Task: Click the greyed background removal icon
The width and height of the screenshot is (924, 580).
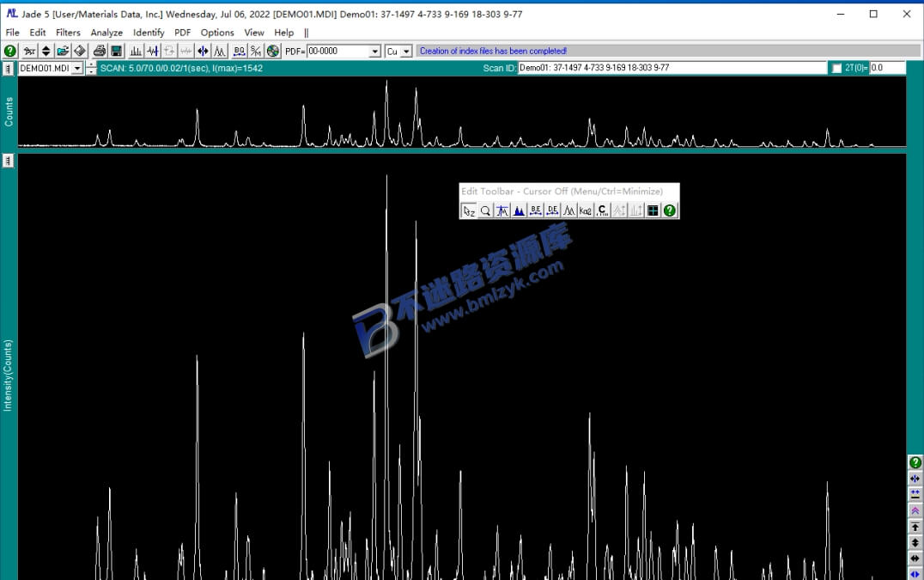Action: 170,52
